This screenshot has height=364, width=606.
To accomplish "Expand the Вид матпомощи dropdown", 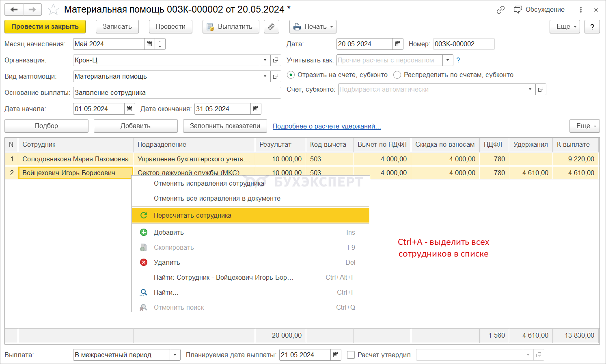I will [265, 77].
